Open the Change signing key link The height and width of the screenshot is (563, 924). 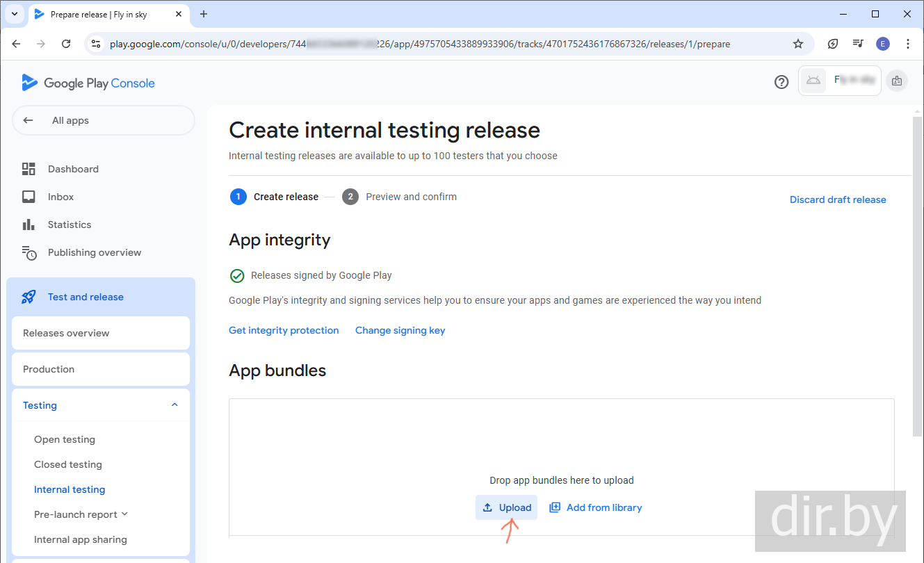pyautogui.click(x=400, y=330)
